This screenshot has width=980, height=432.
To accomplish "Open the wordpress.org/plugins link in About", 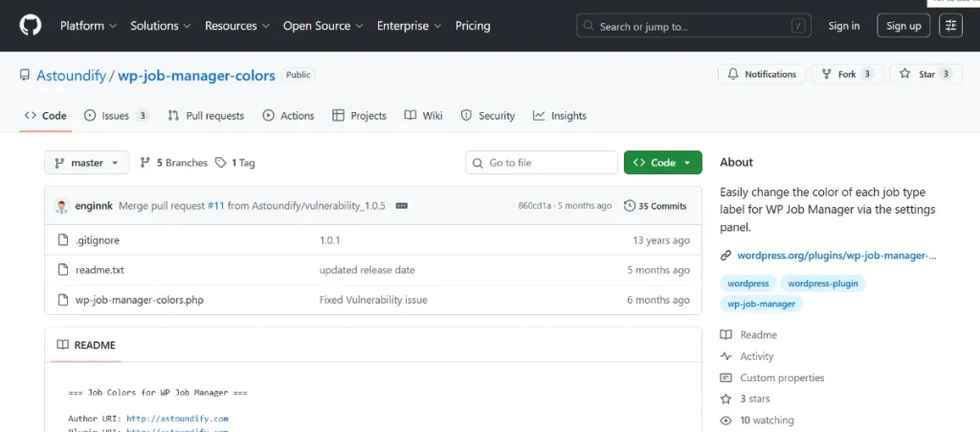I will point(836,255).
